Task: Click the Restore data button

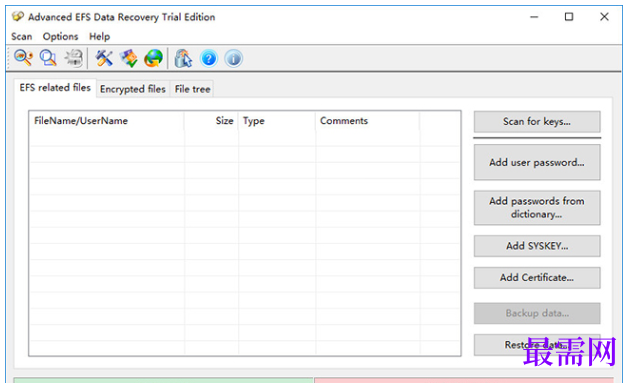Action: (x=537, y=345)
